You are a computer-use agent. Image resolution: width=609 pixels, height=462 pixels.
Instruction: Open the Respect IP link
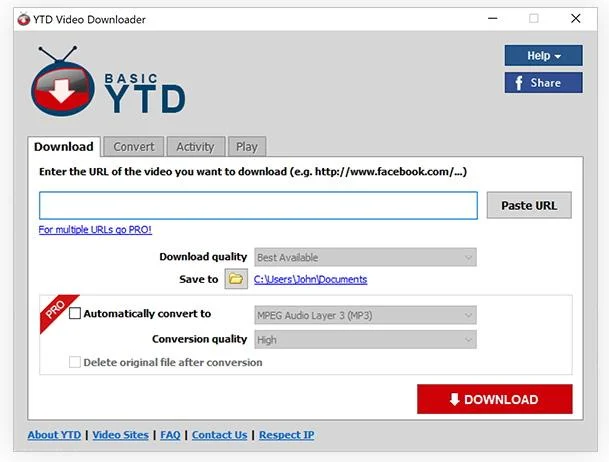[287, 435]
